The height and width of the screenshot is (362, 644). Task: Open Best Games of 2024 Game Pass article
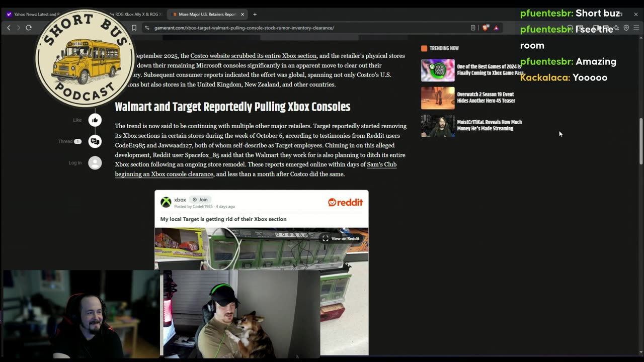tap(490, 70)
